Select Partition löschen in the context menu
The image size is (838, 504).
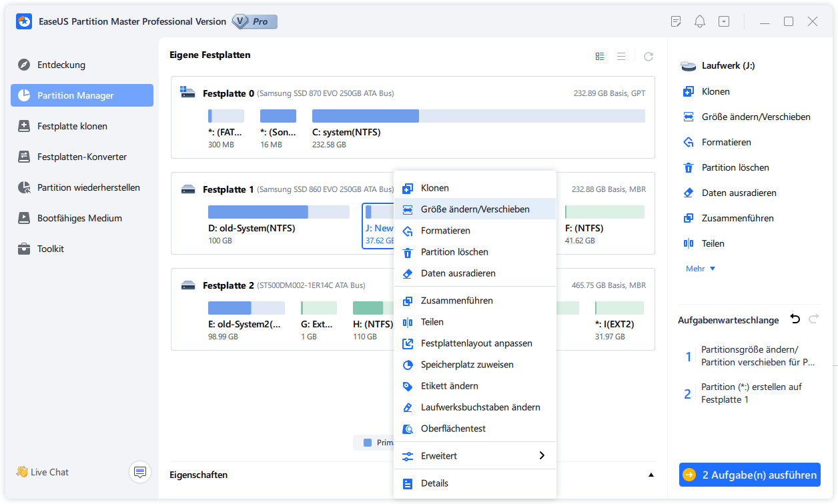pyautogui.click(x=475, y=252)
